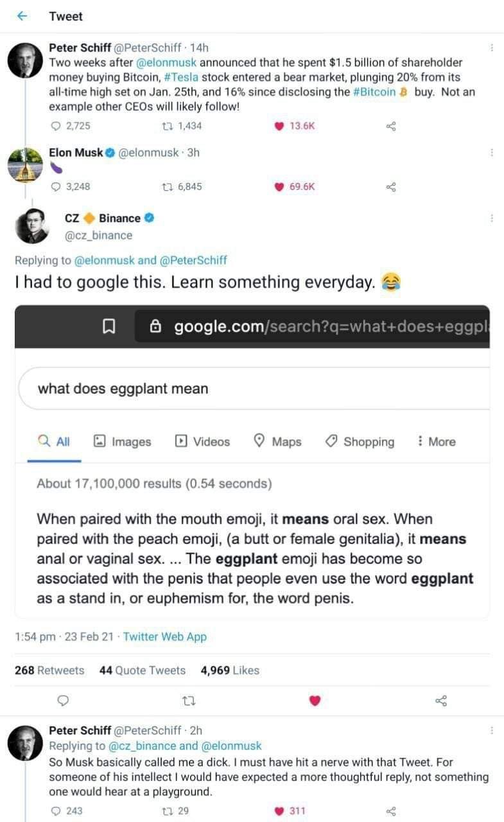The height and width of the screenshot is (822, 504).
Task: Open more options on CZ Binance's tweet
Action: 492,218
